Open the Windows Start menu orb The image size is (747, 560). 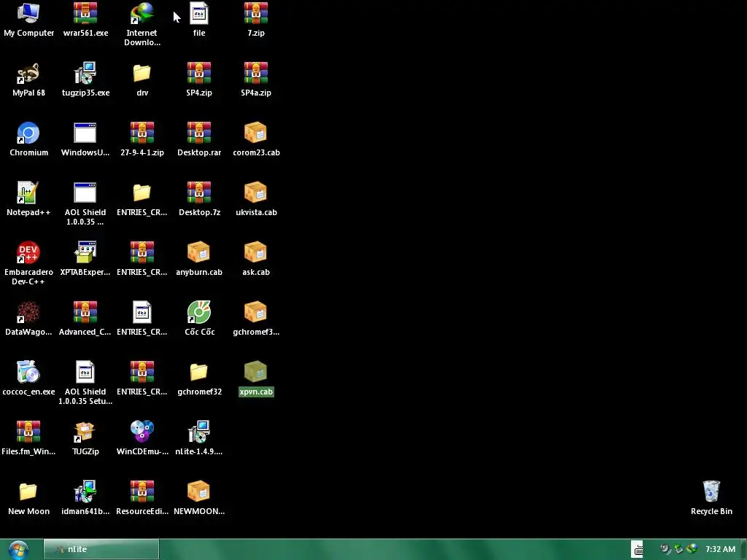(x=18, y=550)
